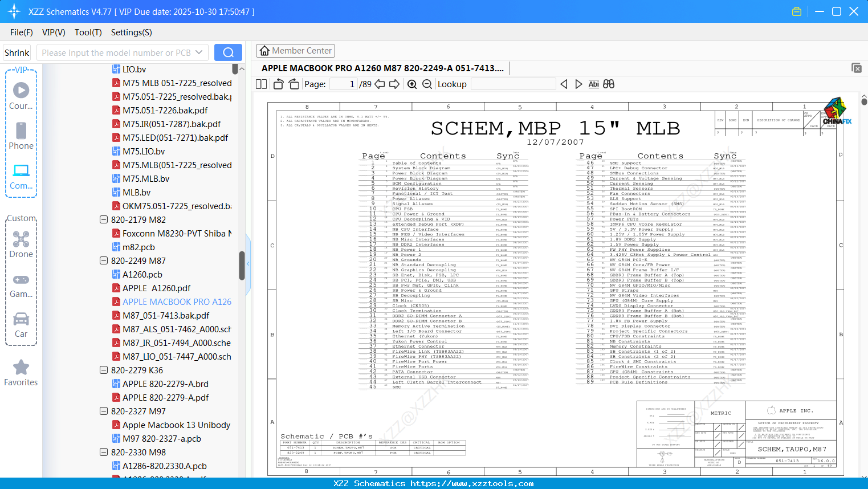Viewport: 868px width, 489px height.
Task: Collapse the 820-2330 M98 folder
Action: (104, 452)
